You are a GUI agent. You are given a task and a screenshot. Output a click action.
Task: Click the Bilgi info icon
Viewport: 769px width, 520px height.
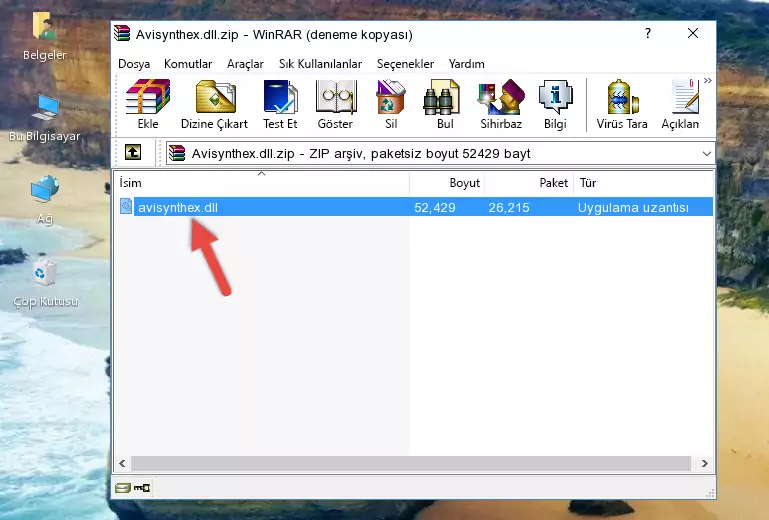click(555, 104)
